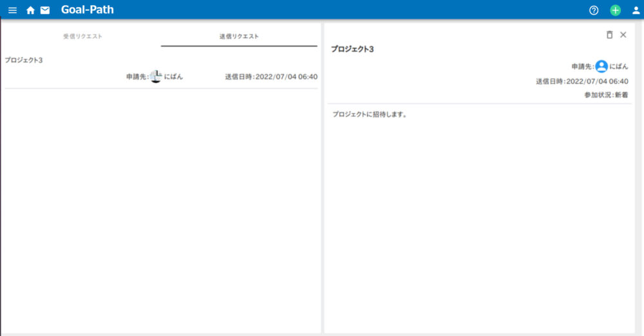
Task: Click にぱん name in the detail panel
Action: coord(618,66)
